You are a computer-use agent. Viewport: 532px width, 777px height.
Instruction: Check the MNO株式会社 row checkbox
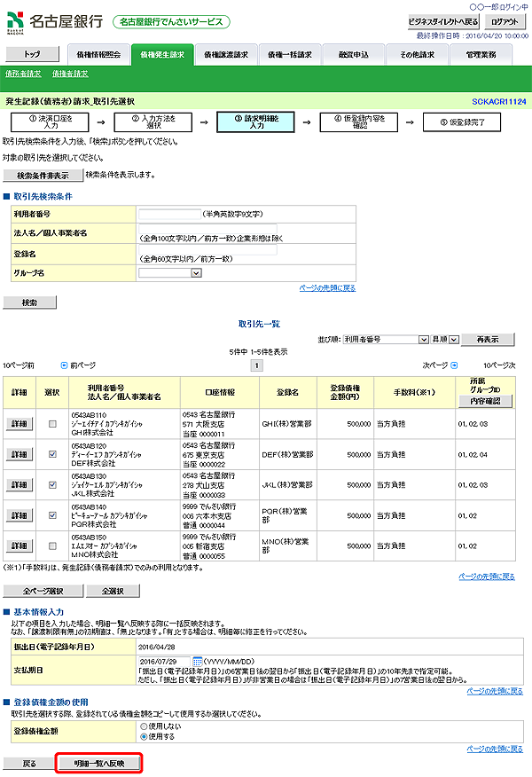52,545
